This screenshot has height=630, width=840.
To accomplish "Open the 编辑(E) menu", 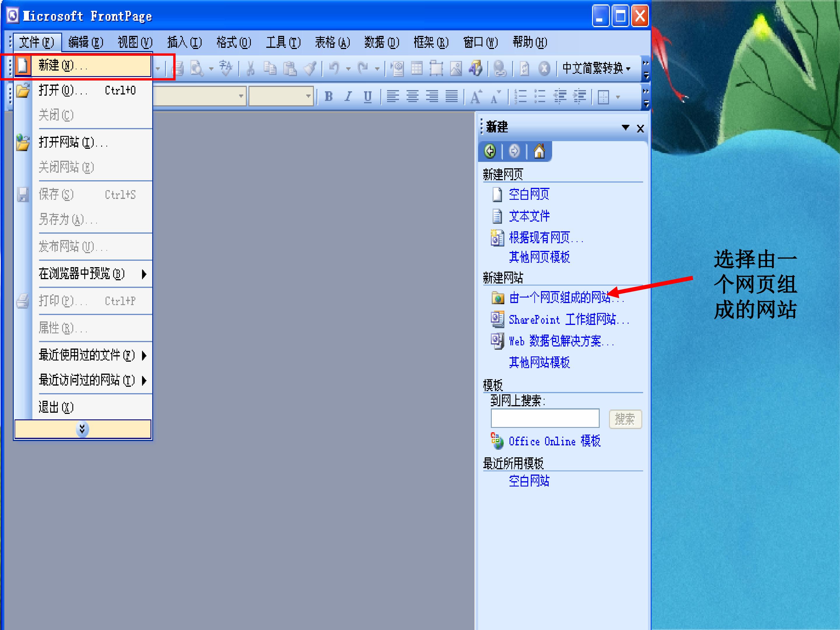I will 86,42.
